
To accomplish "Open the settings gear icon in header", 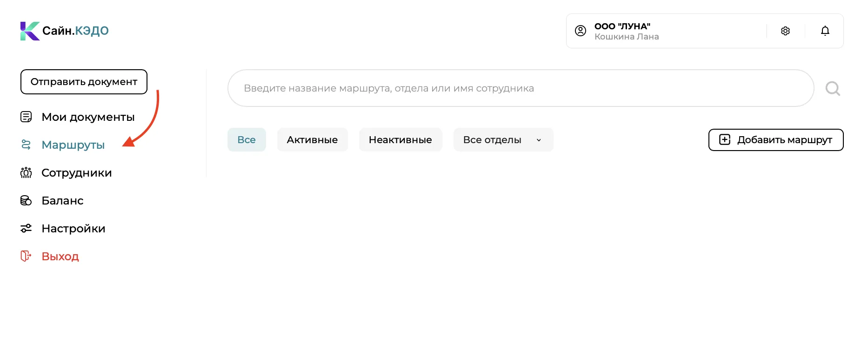I will tap(785, 31).
